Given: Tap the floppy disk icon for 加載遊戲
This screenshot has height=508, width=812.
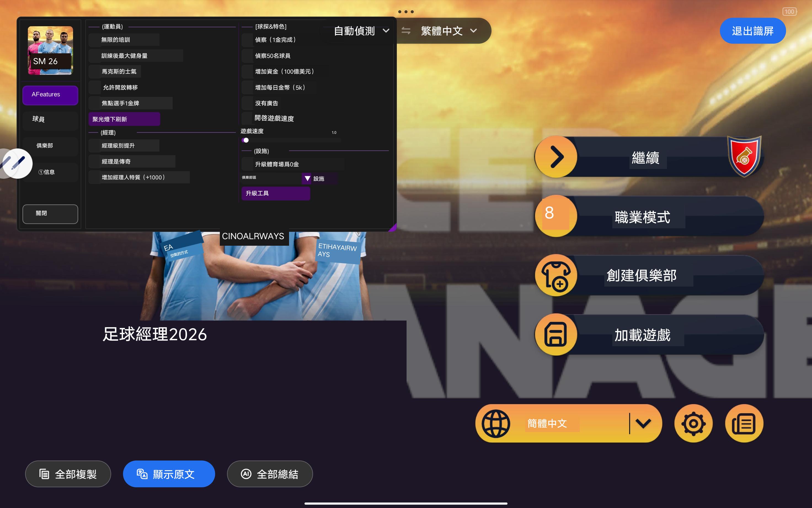Looking at the screenshot, I should 556,334.
